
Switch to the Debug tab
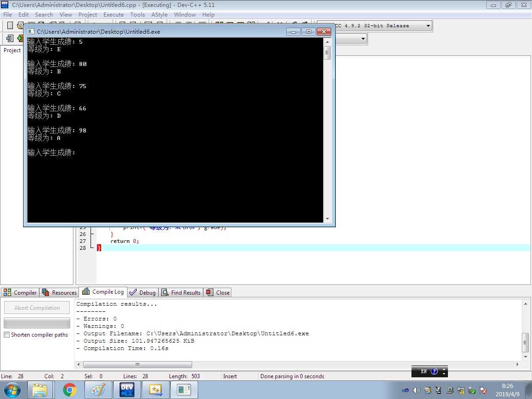[x=143, y=292]
